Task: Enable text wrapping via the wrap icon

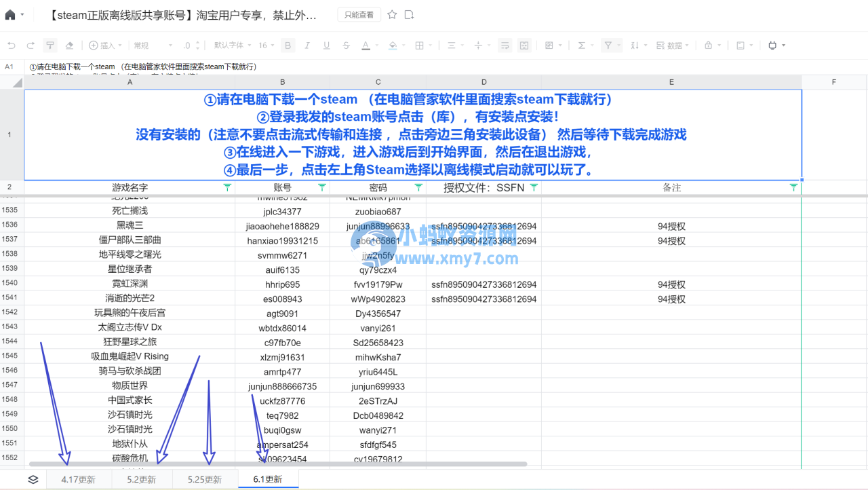Action: coord(505,45)
